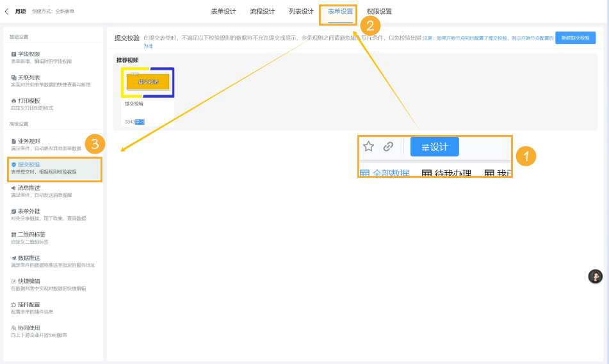609x364 pixels.
Task: Switch to 列表设计 tab
Action: pos(301,12)
